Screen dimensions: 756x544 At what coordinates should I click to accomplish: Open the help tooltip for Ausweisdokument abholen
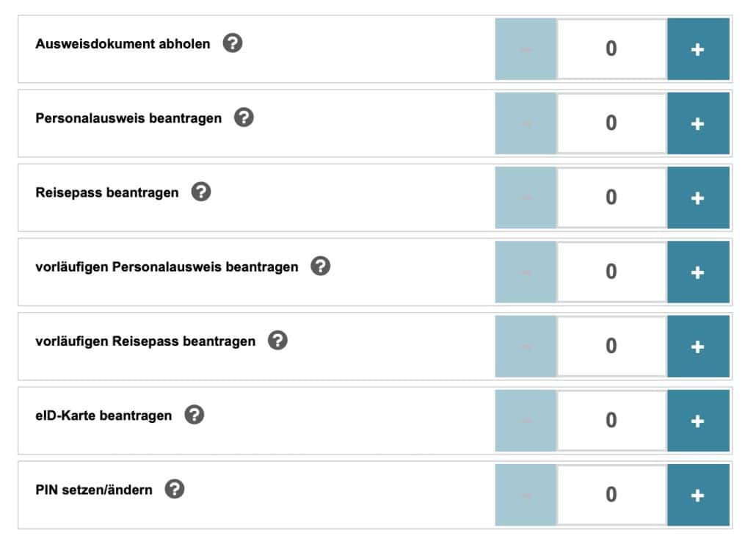[233, 44]
